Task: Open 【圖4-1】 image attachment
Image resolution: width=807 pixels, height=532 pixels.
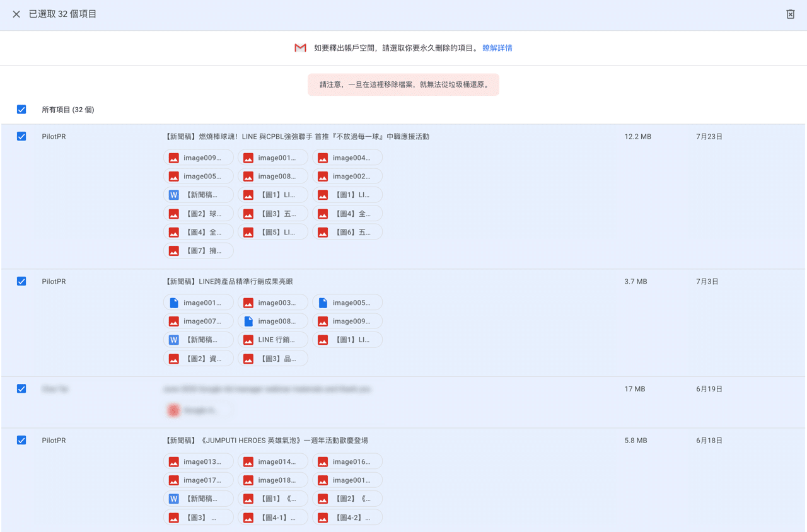Action: point(273,518)
